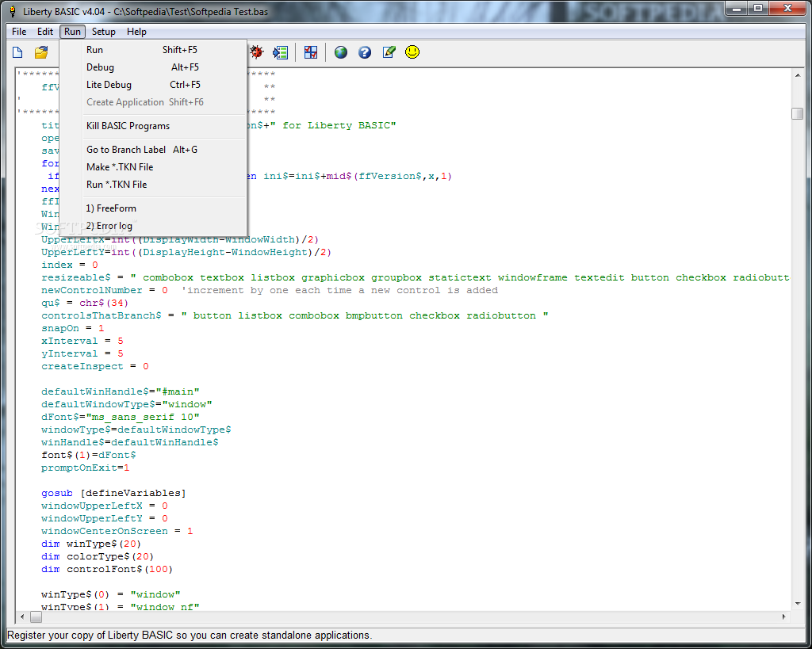The width and height of the screenshot is (812, 649).
Task: Click the 'UpperLeftY=int(' code line
Action: (x=186, y=253)
